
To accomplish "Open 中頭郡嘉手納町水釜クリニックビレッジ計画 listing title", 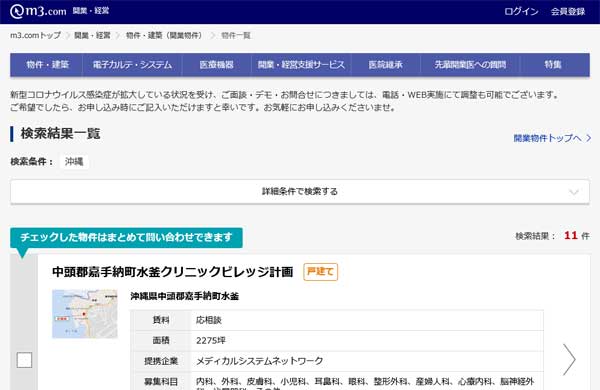I will point(173,272).
